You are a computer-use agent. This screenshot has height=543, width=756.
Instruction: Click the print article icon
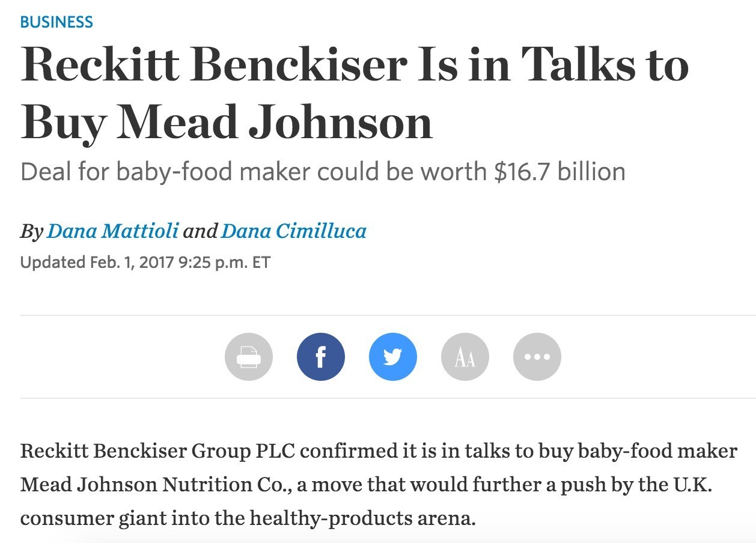point(248,357)
